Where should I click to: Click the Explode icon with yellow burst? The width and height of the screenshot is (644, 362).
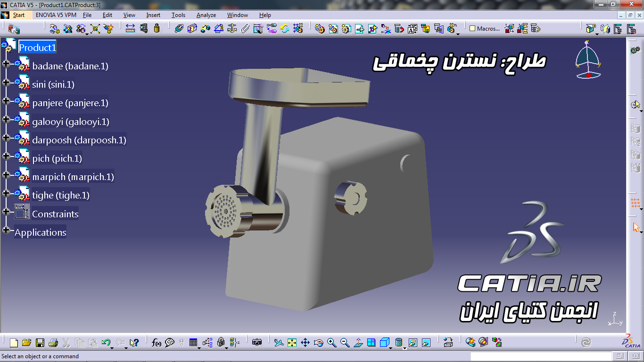pos(109,28)
